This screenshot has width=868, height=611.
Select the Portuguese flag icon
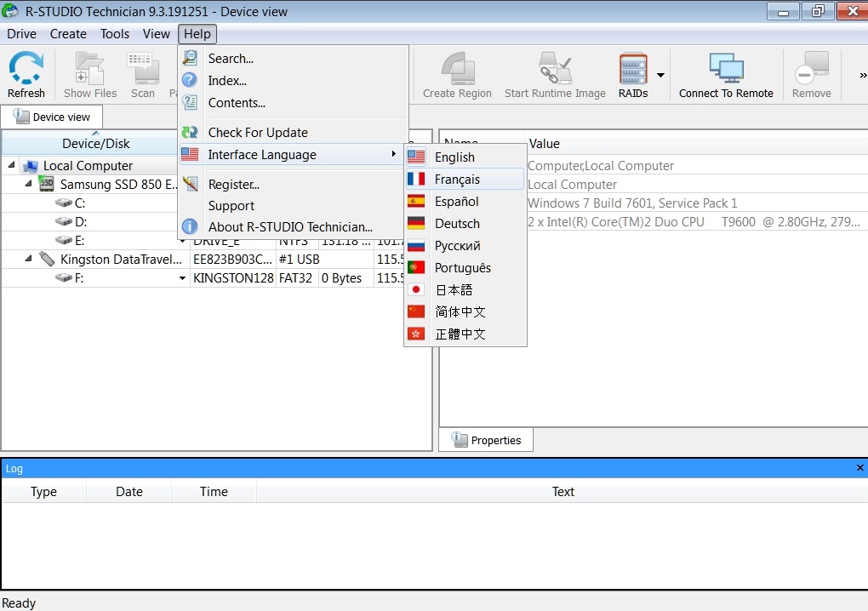(x=416, y=268)
